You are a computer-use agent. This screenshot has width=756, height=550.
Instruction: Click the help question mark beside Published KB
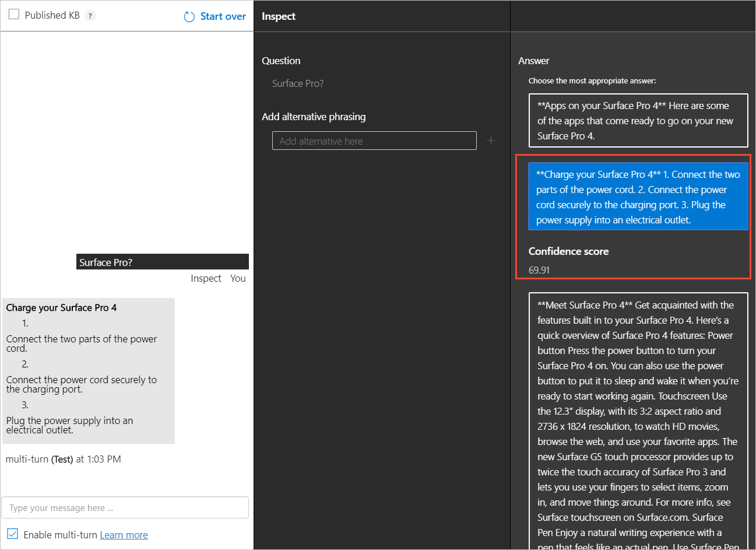(x=90, y=16)
